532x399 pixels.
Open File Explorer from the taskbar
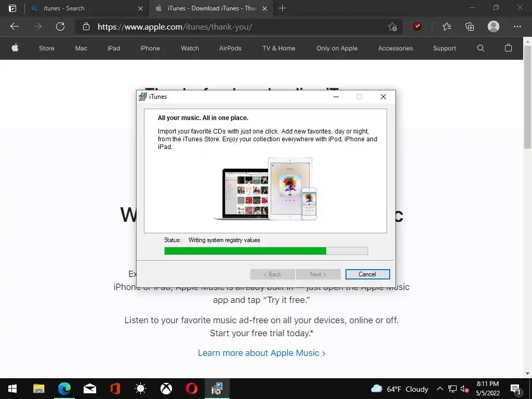point(38,389)
